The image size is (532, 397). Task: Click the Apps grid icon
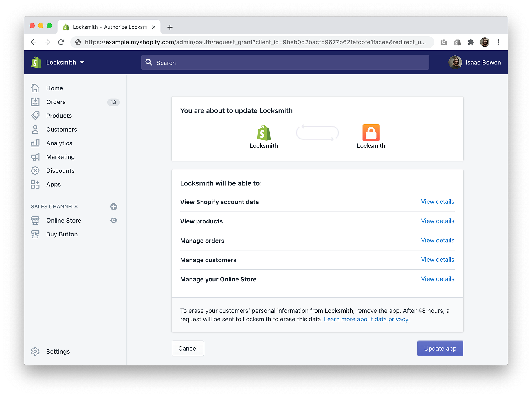coord(35,184)
